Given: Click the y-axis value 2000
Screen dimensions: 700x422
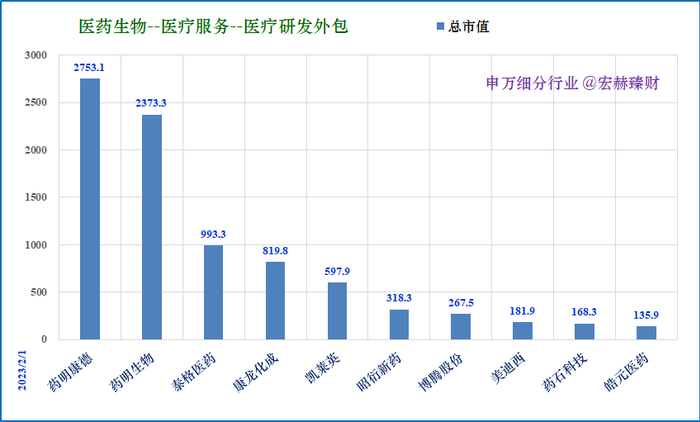Looking at the screenshot, I should (x=36, y=150).
